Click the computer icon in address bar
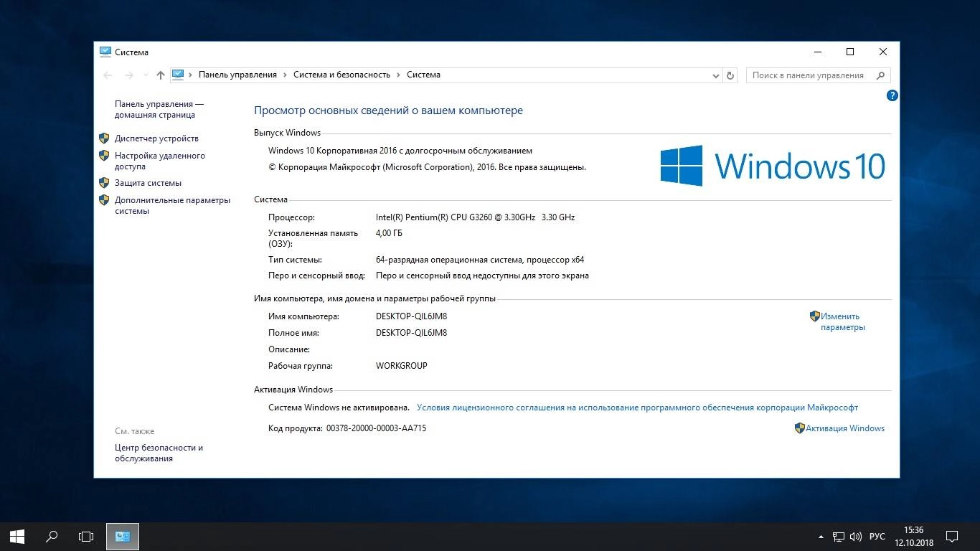This screenshot has height=551, width=980. pyautogui.click(x=178, y=75)
